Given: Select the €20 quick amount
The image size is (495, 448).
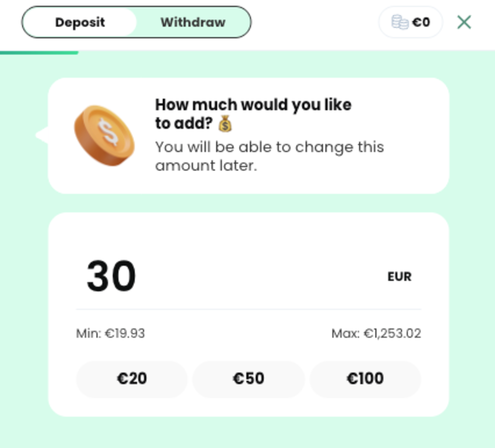Looking at the screenshot, I should 132,379.
